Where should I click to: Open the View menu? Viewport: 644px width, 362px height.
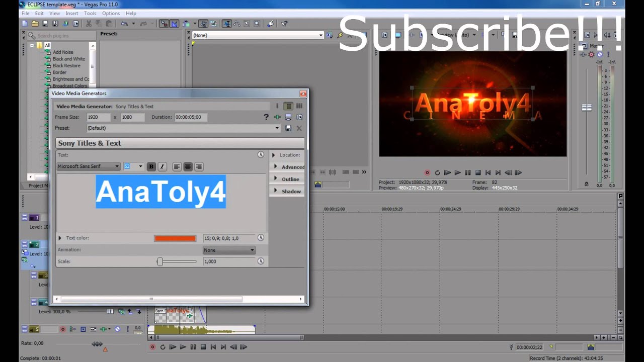click(x=54, y=13)
